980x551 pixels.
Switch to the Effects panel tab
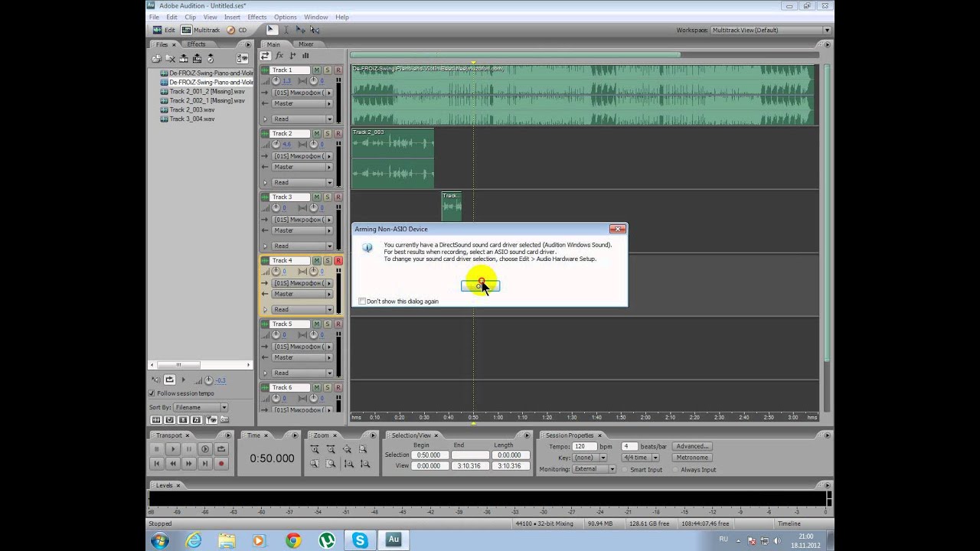click(196, 44)
